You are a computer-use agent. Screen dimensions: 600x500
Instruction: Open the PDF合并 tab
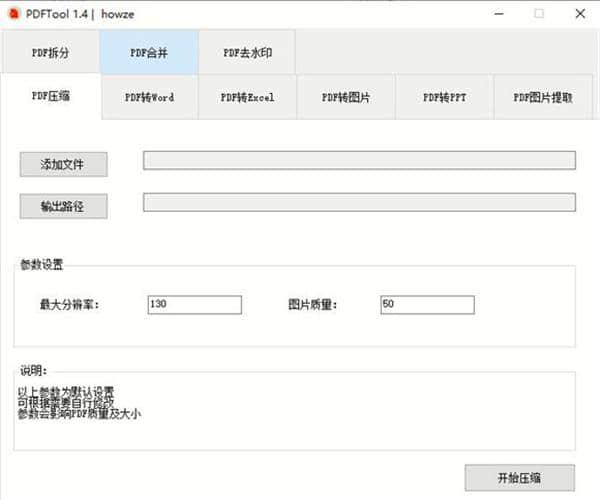[148, 52]
